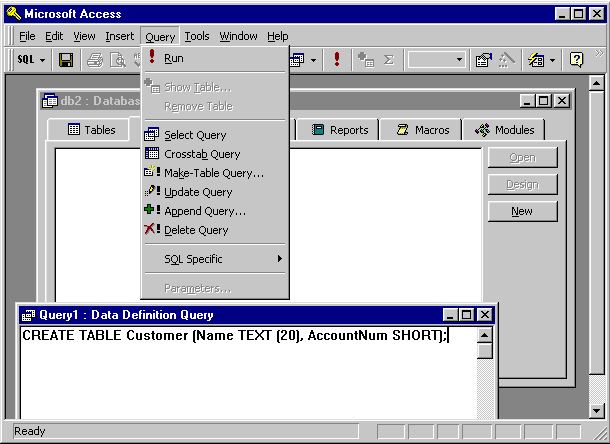Open the View menu
This screenshot has height=444, width=610.
pyautogui.click(x=84, y=36)
